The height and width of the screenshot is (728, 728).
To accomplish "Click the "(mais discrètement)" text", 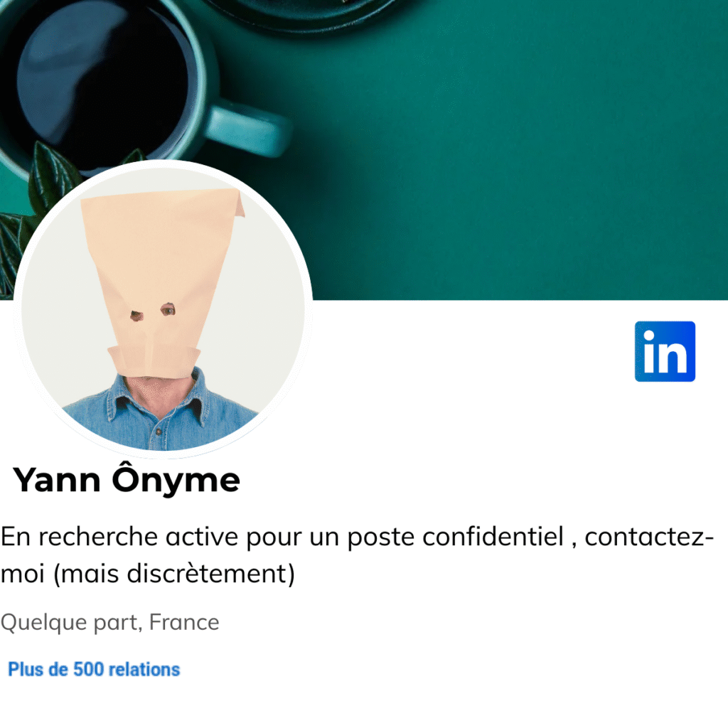I will (x=174, y=574).
